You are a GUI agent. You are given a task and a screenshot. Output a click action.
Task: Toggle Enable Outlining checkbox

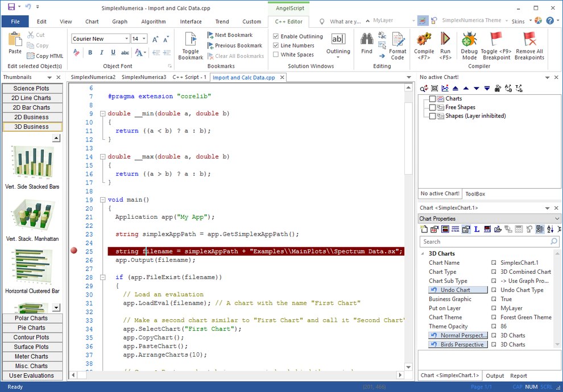coord(276,36)
